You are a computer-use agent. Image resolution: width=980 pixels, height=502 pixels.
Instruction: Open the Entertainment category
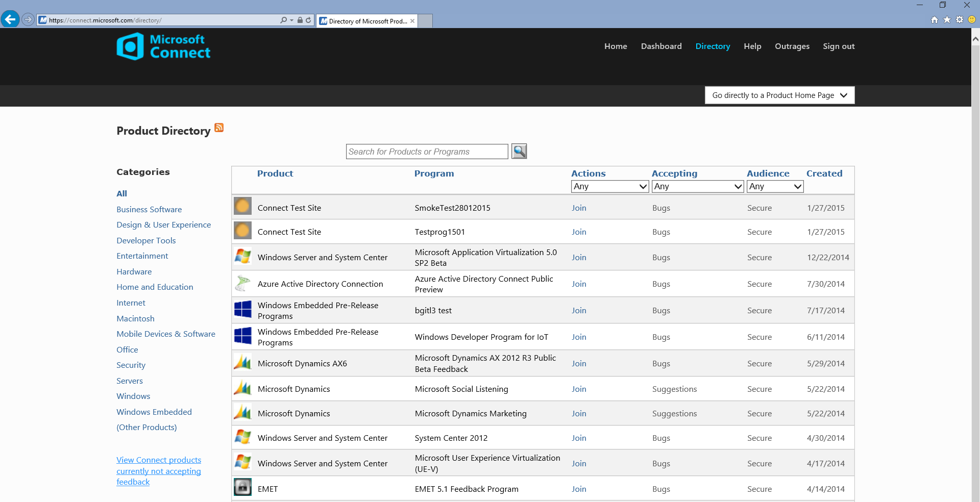tap(142, 256)
